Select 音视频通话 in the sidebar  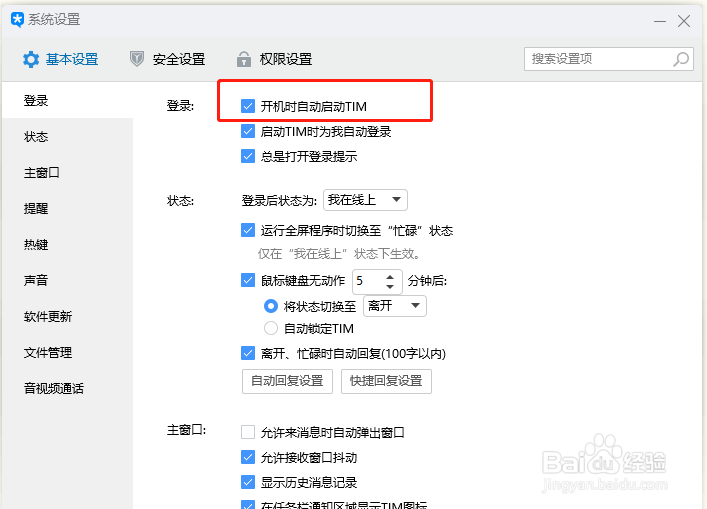68,389
